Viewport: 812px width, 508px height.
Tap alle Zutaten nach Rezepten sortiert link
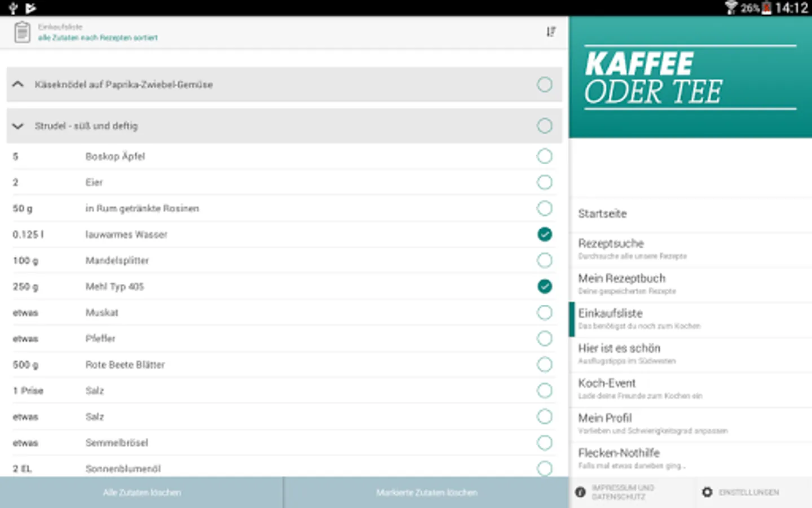98,38
